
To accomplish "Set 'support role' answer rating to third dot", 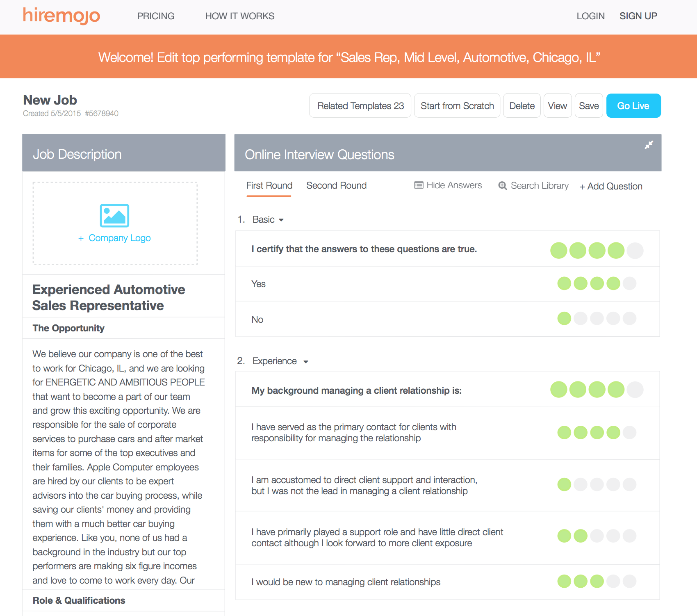I will (597, 536).
